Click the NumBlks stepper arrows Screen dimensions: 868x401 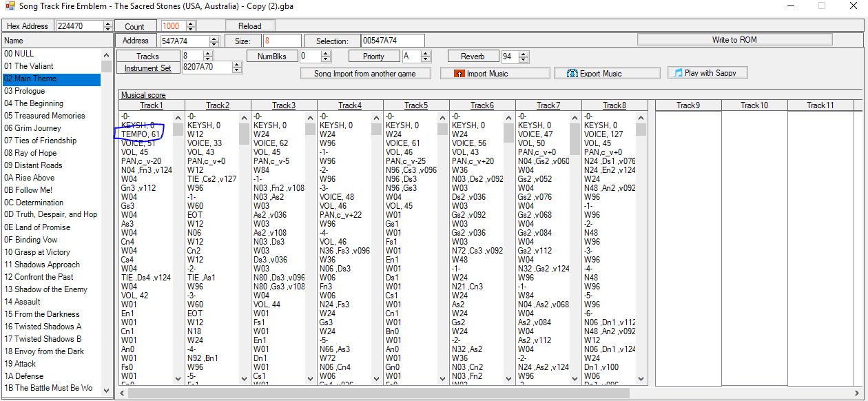[x=326, y=56]
